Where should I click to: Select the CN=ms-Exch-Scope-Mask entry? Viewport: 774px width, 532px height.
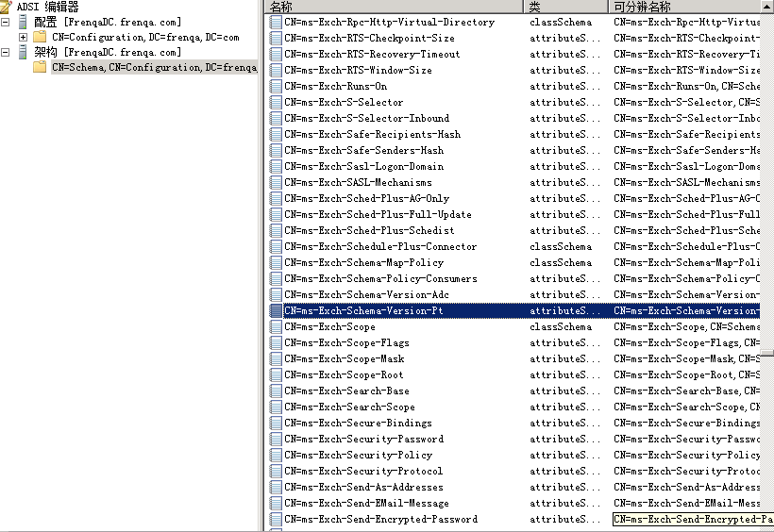point(345,358)
